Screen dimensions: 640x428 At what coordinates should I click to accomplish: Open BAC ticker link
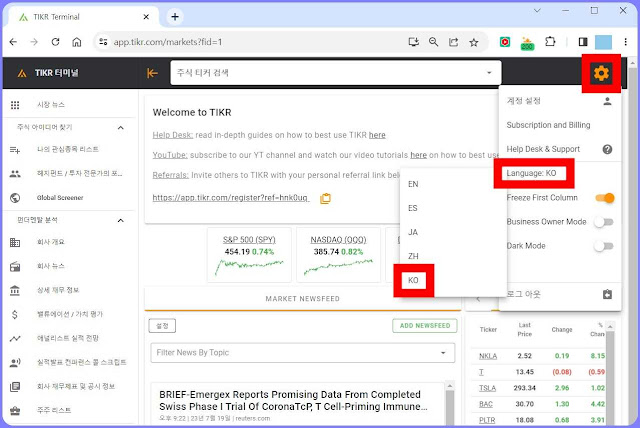click(x=486, y=404)
